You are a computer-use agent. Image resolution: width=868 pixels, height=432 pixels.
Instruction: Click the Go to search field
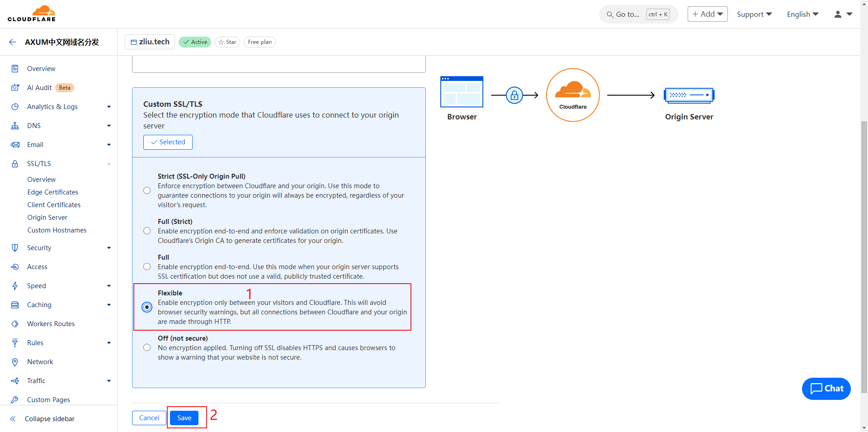639,14
